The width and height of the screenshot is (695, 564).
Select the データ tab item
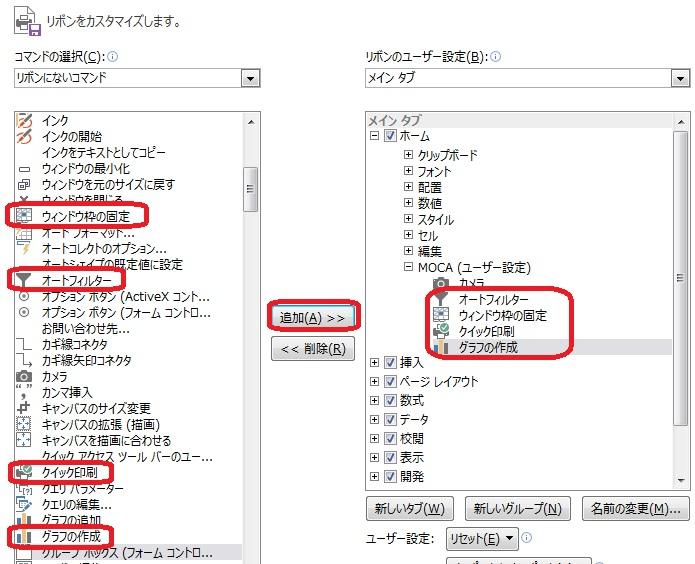coord(414,419)
